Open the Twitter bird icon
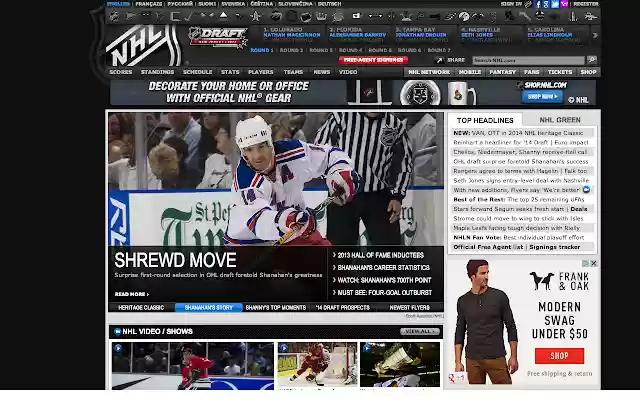This screenshot has height=400, width=640. [555, 4]
